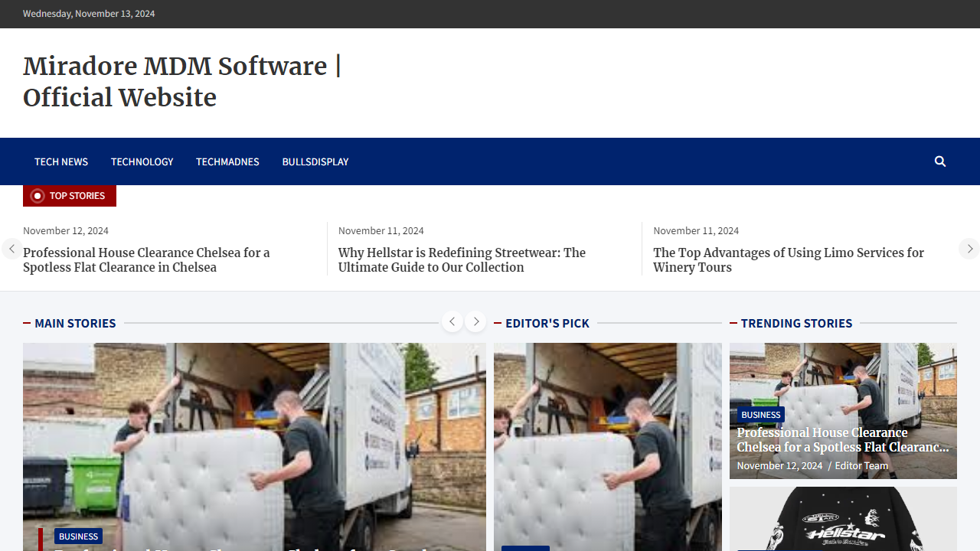Select the BULLSDISPLAY navigation tab

point(315,161)
